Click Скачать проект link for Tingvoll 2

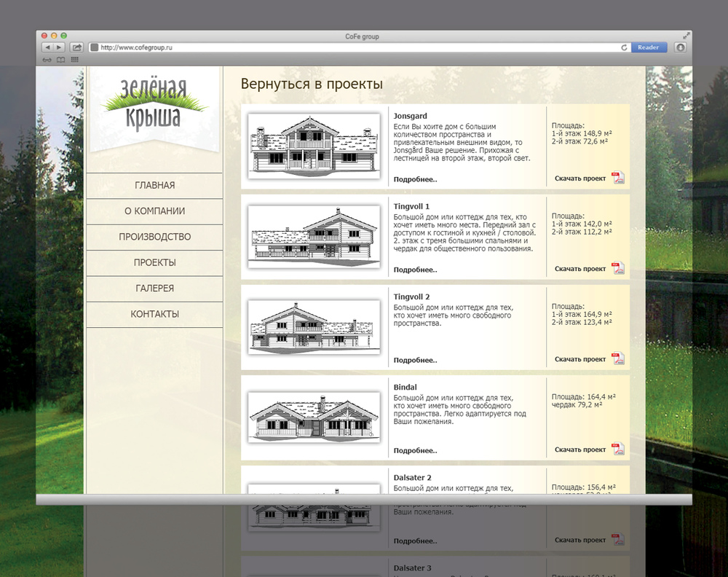[580, 359]
